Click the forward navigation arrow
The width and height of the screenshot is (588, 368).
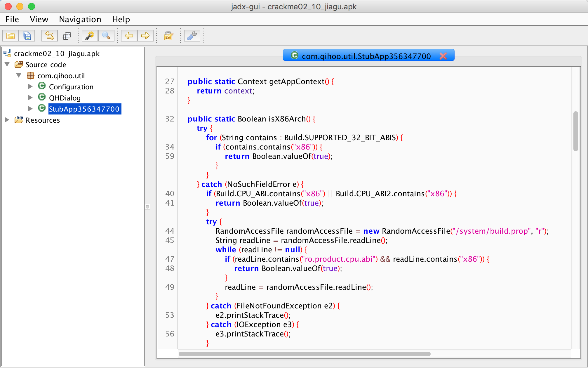click(145, 36)
